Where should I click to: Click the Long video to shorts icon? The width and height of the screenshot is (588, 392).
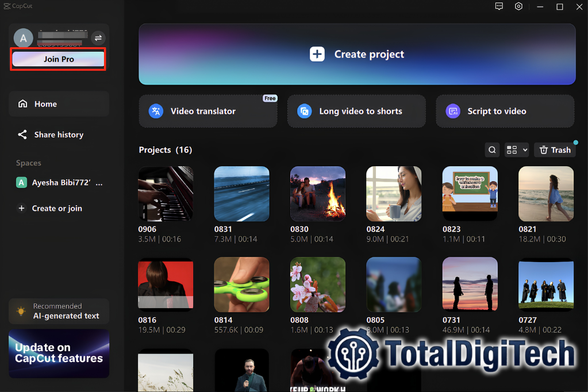click(305, 111)
